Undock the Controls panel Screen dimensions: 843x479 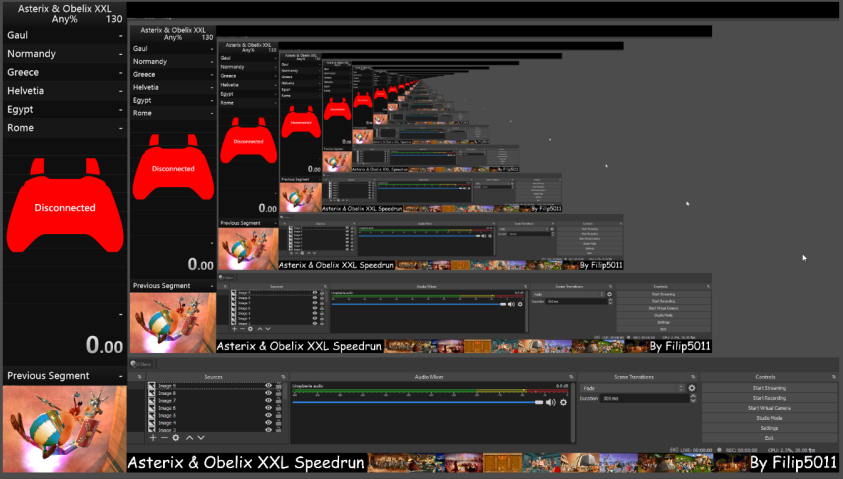834,377
